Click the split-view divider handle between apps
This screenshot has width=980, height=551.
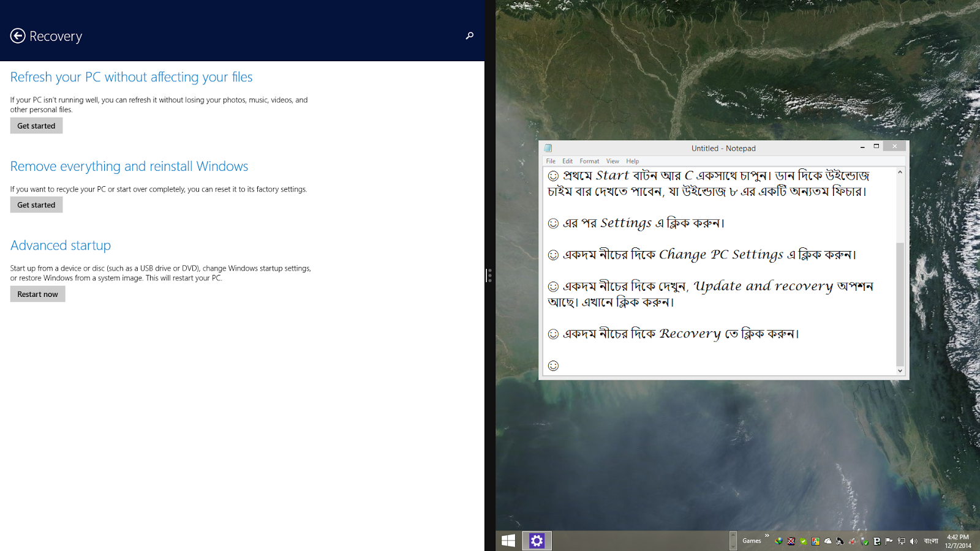point(489,275)
